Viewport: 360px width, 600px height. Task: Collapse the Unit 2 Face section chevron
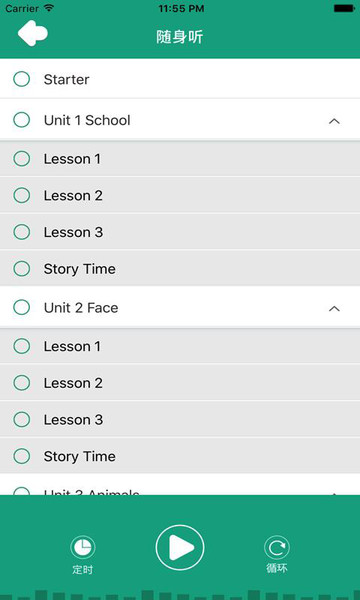point(334,308)
